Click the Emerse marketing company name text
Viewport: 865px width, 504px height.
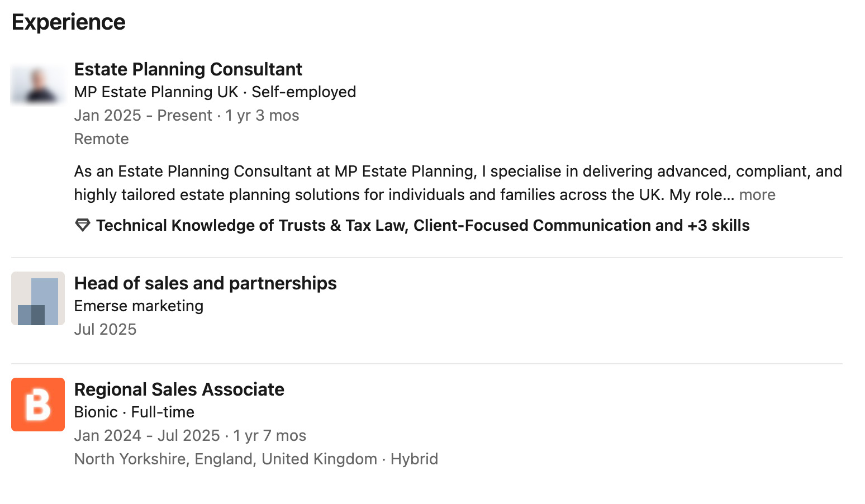click(x=139, y=306)
